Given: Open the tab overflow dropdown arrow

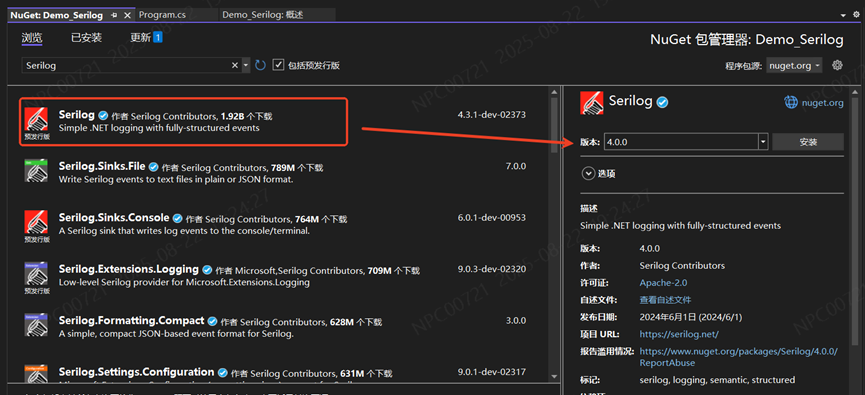Looking at the screenshot, I should coord(842,15).
